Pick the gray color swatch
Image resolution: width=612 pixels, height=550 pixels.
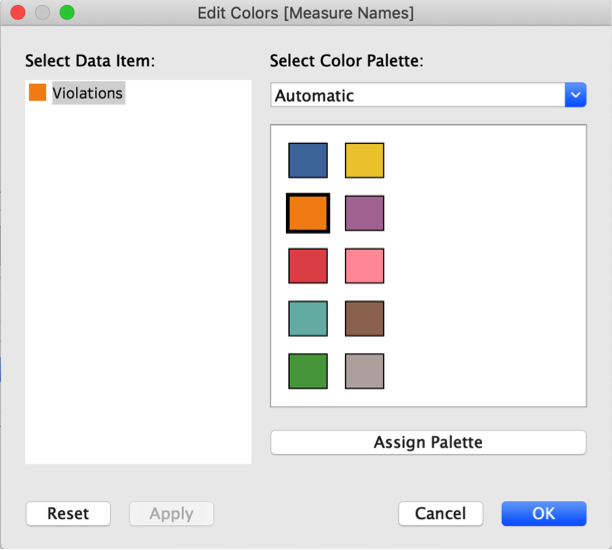click(x=364, y=371)
